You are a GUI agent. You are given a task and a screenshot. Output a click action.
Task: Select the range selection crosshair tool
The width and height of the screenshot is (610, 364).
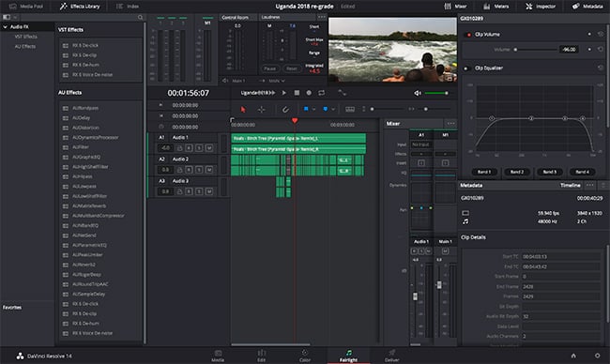(x=262, y=110)
